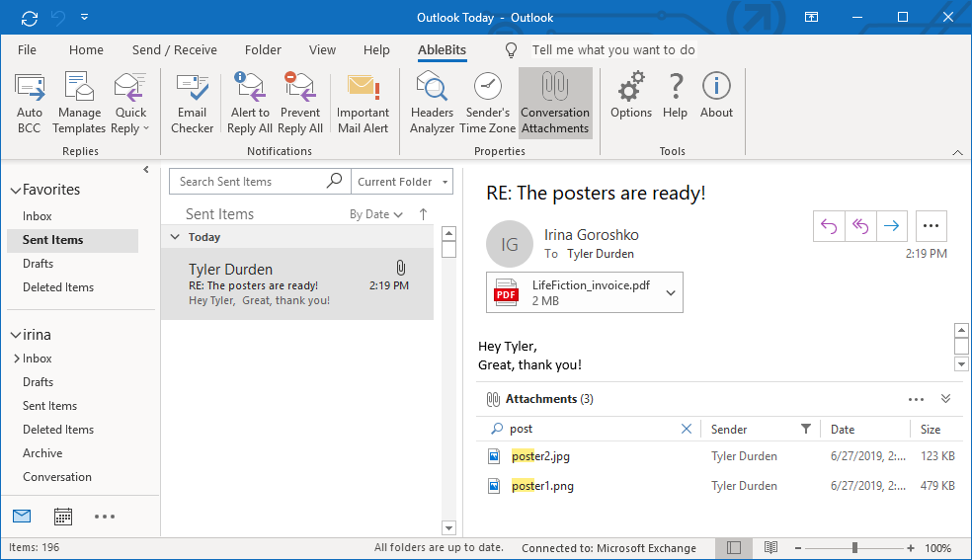Open the Current Folder scope dropdown
This screenshot has width=972, height=560.
pyautogui.click(x=402, y=182)
